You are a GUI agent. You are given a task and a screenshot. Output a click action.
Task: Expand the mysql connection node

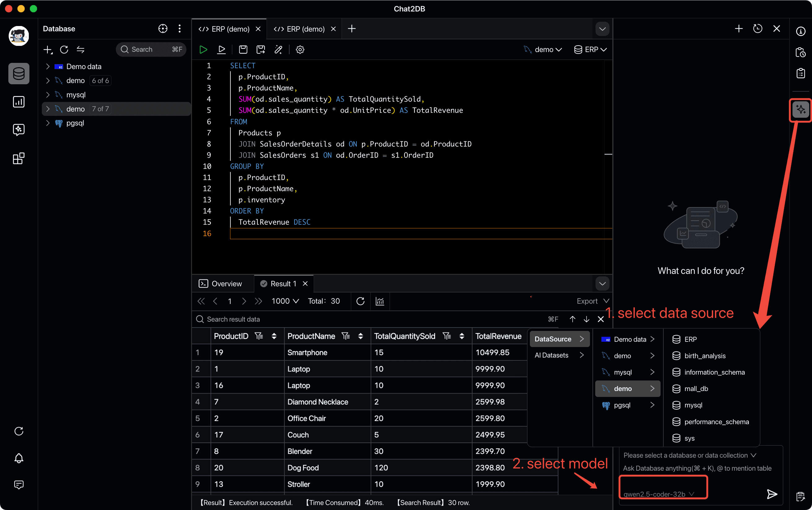click(x=48, y=95)
